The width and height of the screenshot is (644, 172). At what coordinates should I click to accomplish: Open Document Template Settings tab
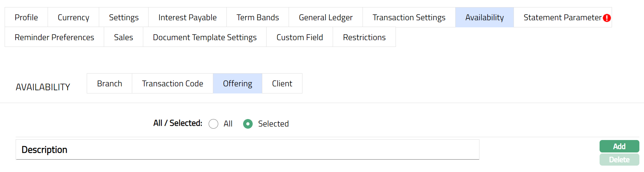[205, 37]
